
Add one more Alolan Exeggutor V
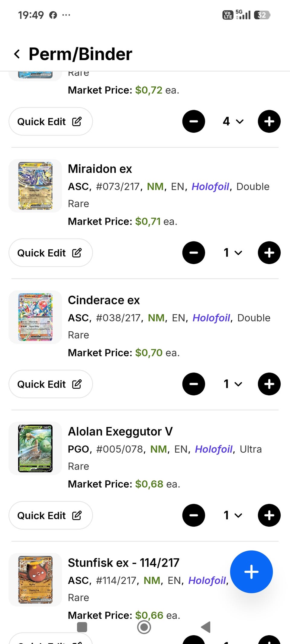[x=269, y=515]
